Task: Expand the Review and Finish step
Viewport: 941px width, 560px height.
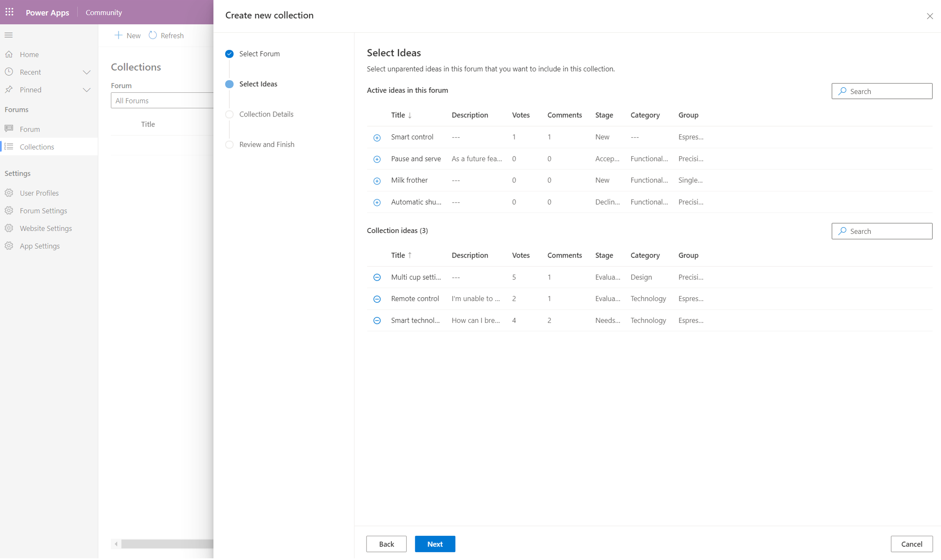Action: click(266, 144)
